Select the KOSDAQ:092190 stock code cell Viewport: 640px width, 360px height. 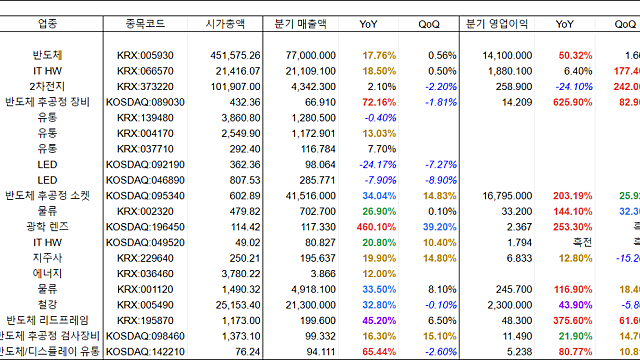[145, 164]
